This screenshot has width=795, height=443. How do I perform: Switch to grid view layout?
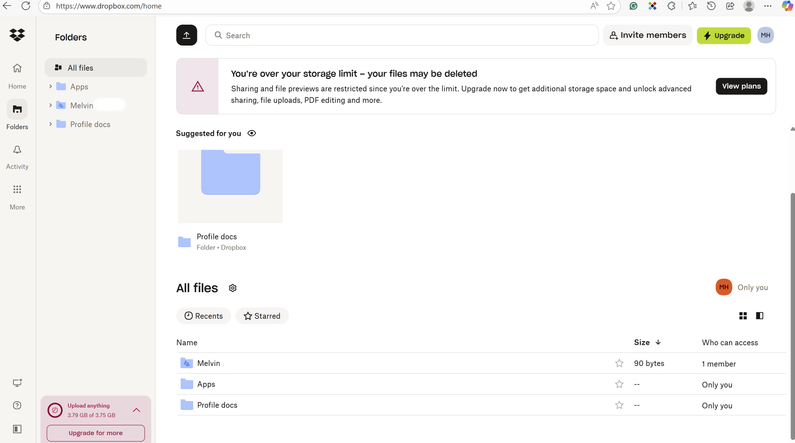click(x=743, y=316)
